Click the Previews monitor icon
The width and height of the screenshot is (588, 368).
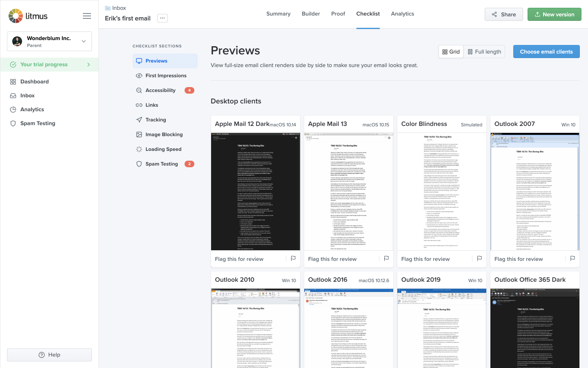coord(139,61)
